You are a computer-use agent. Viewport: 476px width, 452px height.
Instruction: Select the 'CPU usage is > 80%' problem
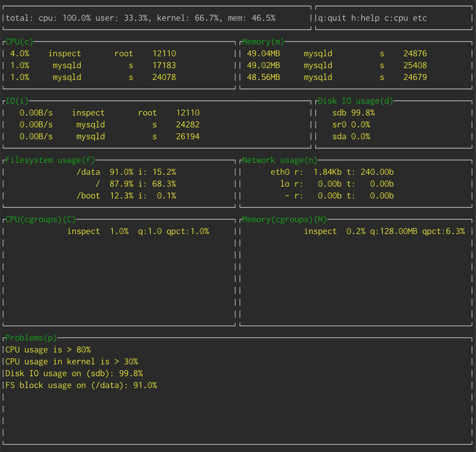click(x=48, y=350)
